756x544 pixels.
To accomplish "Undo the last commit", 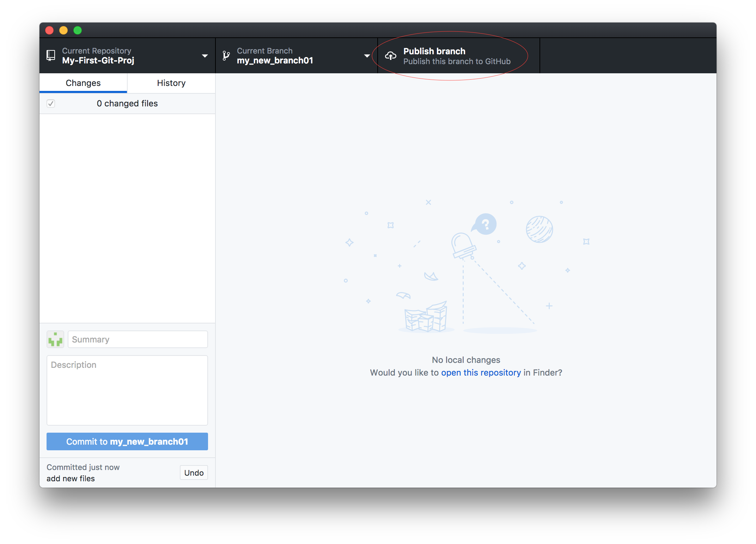I will coord(194,472).
